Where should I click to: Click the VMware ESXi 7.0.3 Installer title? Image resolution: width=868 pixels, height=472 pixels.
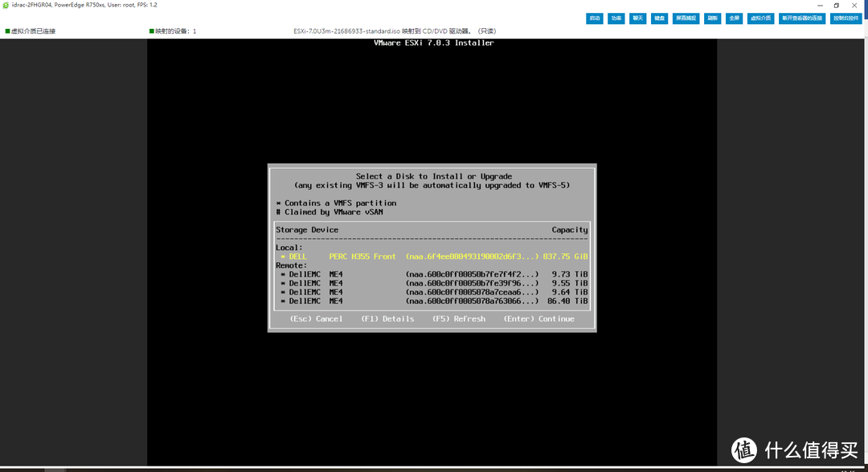(x=433, y=43)
